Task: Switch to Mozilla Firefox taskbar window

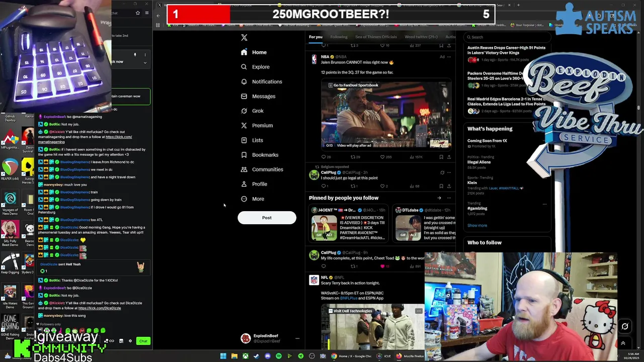Action: coord(410,356)
